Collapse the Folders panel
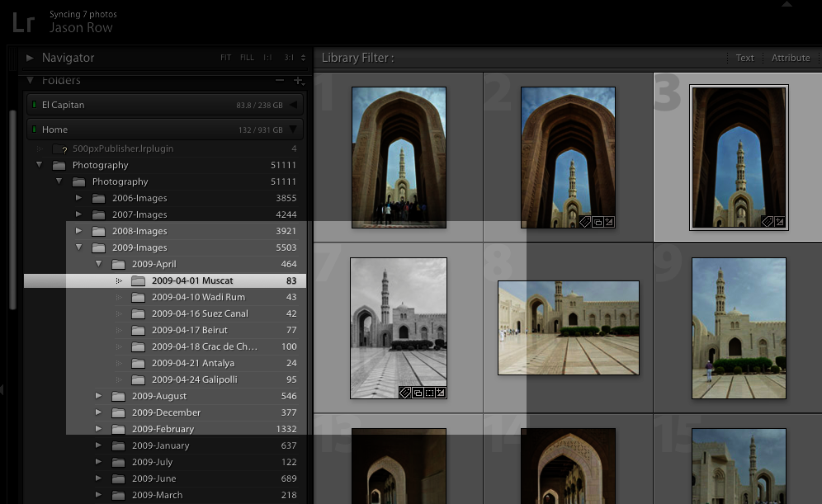 click(x=30, y=80)
